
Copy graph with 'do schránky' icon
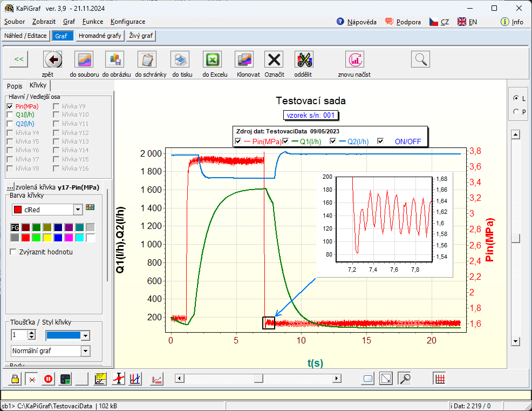(x=146, y=59)
